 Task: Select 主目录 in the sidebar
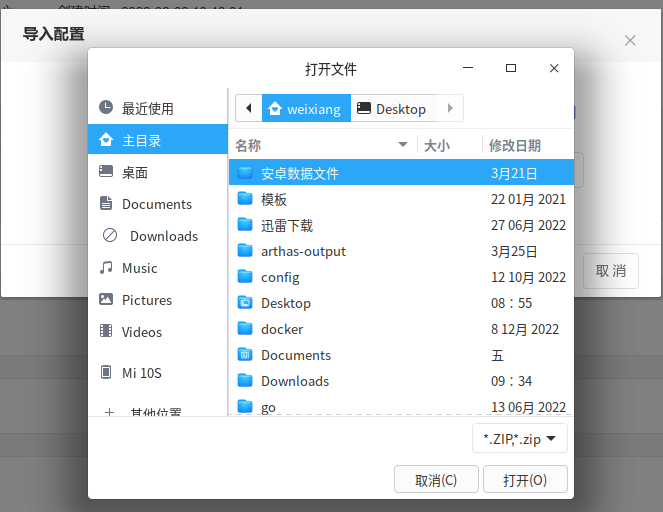158,139
